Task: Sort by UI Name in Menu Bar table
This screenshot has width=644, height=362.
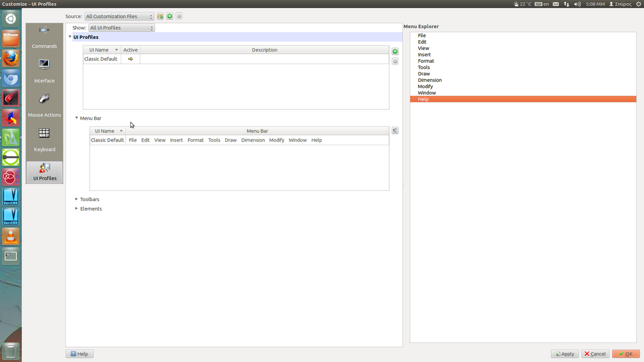Action: (x=108, y=131)
